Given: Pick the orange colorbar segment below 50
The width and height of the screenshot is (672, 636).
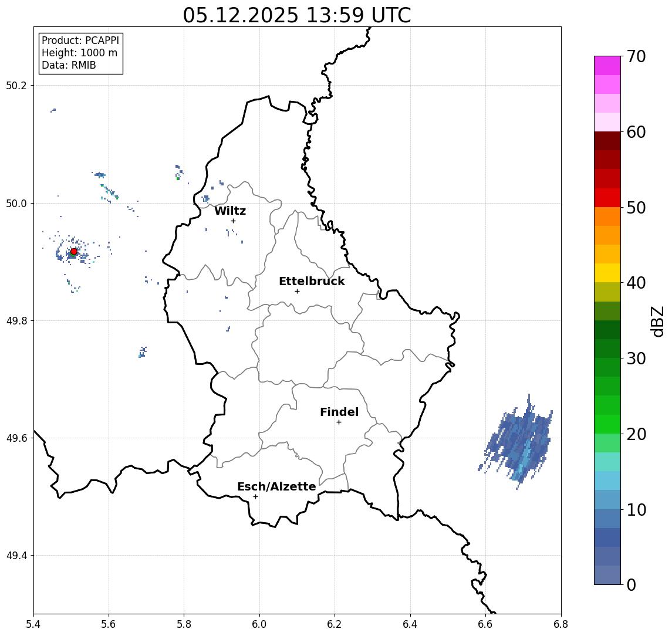Looking at the screenshot, I should coord(607,216).
